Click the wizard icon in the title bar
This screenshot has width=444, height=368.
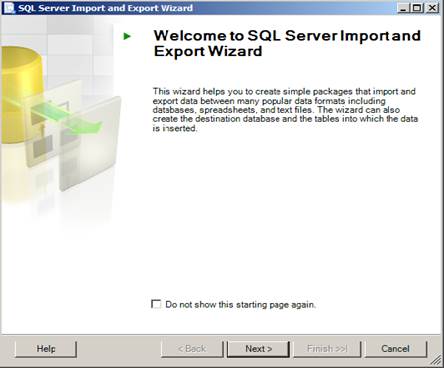click(9, 8)
